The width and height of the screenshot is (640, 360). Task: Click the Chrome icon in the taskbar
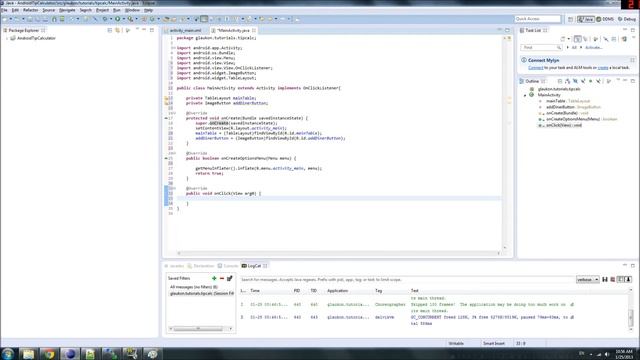click(x=49, y=353)
